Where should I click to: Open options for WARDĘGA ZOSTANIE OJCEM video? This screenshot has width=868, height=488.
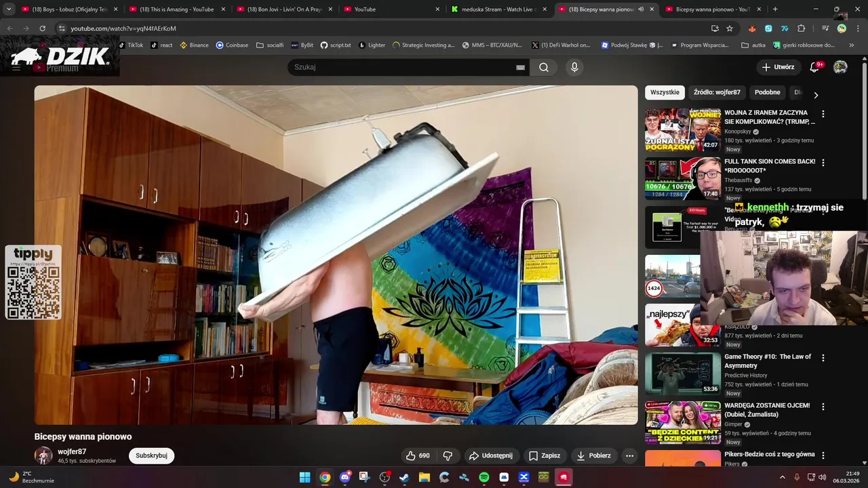[823, 407]
